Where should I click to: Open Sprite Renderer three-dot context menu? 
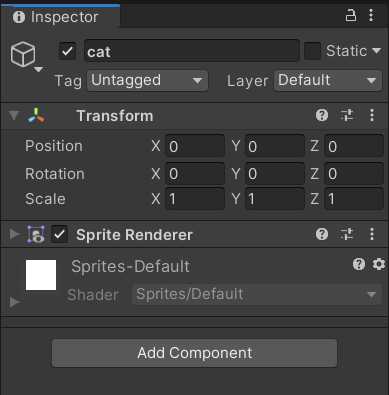coord(372,234)
